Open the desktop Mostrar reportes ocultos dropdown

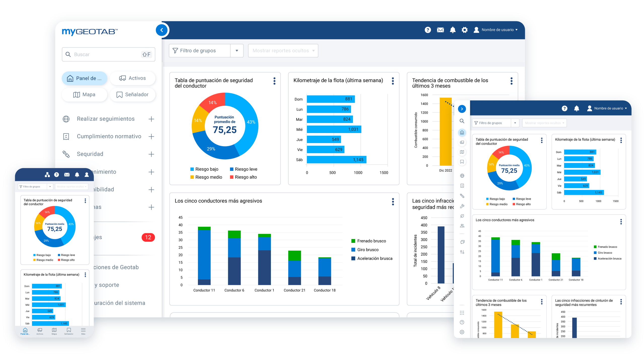coord(283,51)
